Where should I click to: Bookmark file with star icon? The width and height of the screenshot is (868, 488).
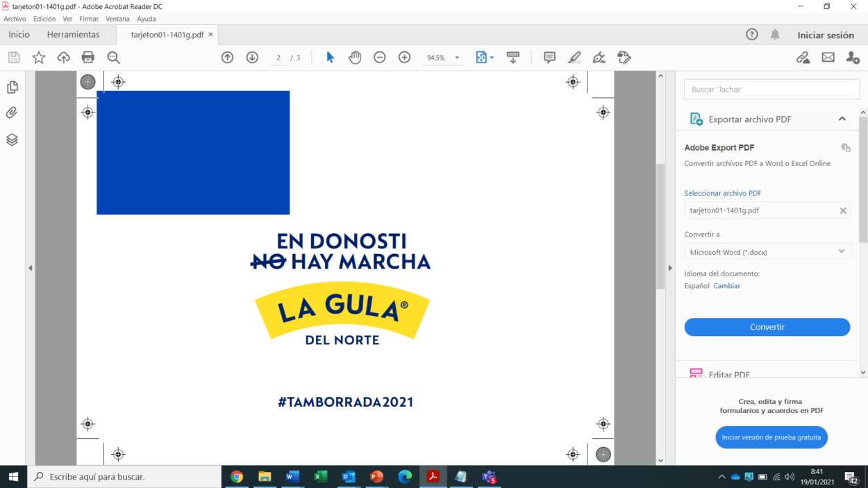pos(39,58)
